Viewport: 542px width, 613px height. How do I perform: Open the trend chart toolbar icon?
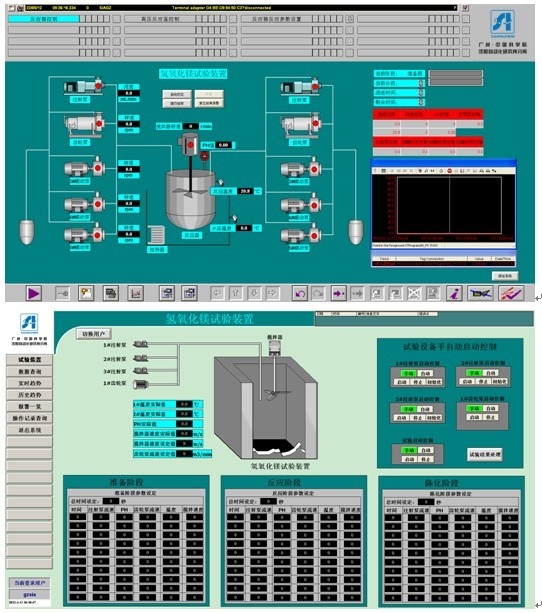136,293
